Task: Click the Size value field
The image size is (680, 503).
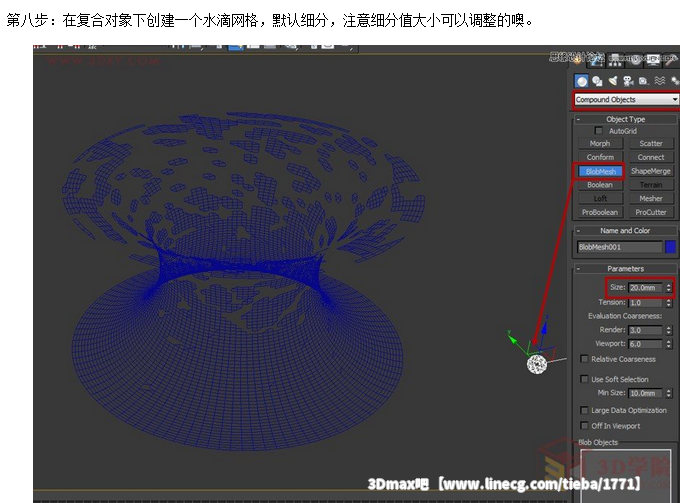Action: coord(645,287)
